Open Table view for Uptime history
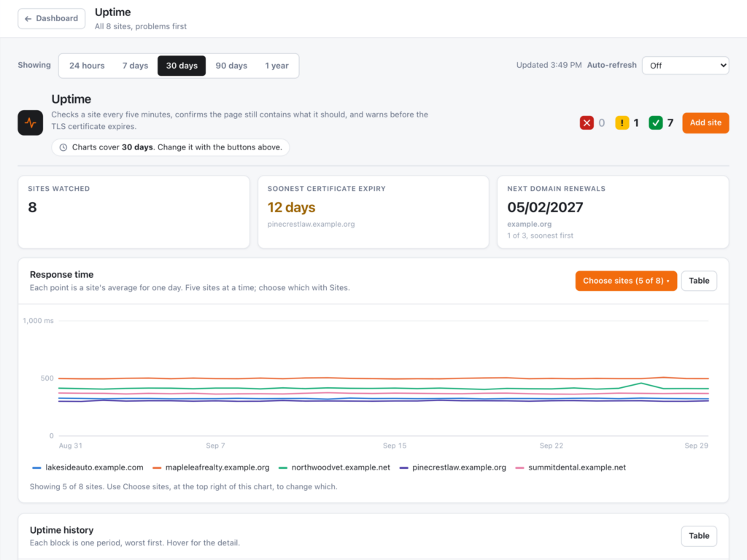This screenshot has width=747, height=560. 699,536
